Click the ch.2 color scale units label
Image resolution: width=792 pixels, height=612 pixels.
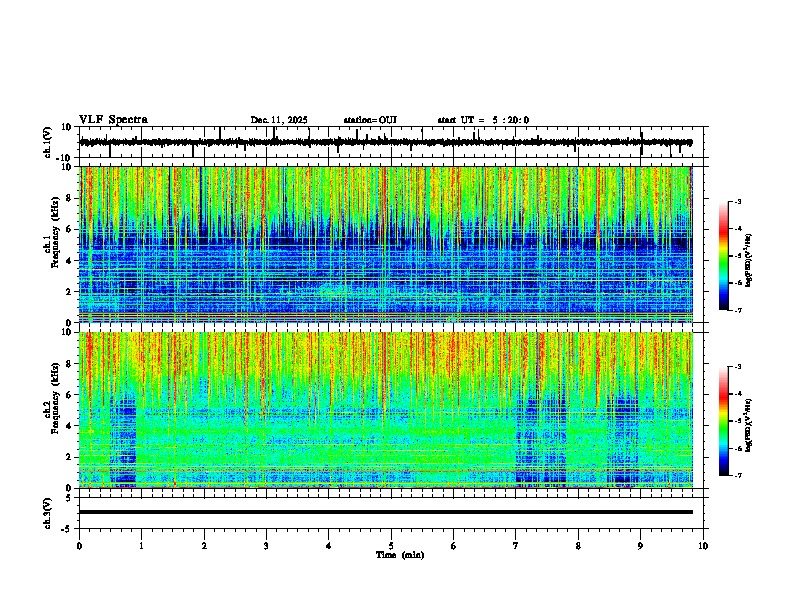tap(749, 425)
